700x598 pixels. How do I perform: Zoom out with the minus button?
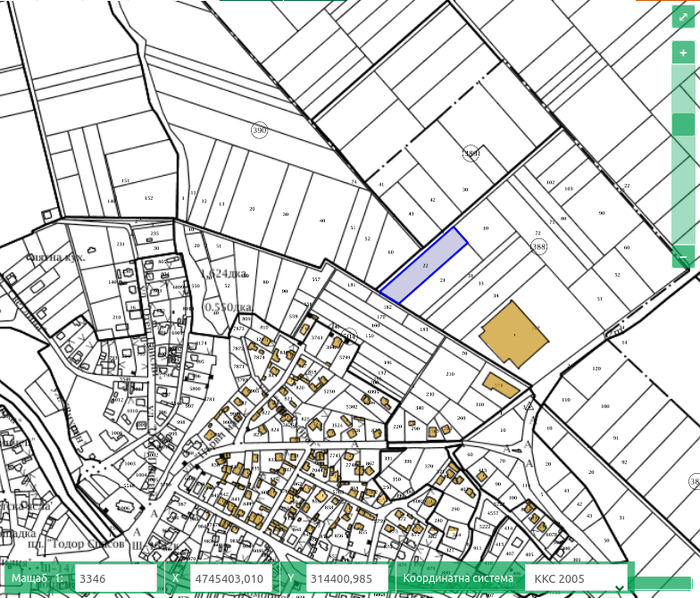pos(682,256)
